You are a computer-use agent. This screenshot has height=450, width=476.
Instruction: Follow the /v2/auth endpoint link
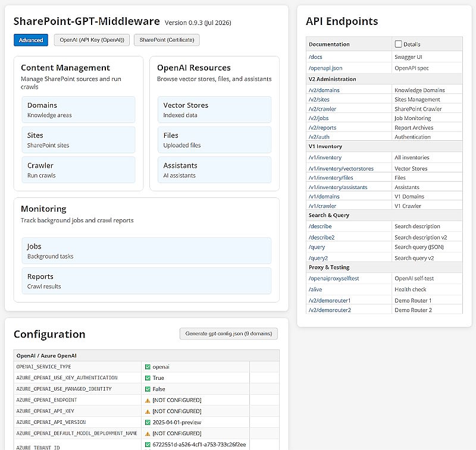(319, 137)
